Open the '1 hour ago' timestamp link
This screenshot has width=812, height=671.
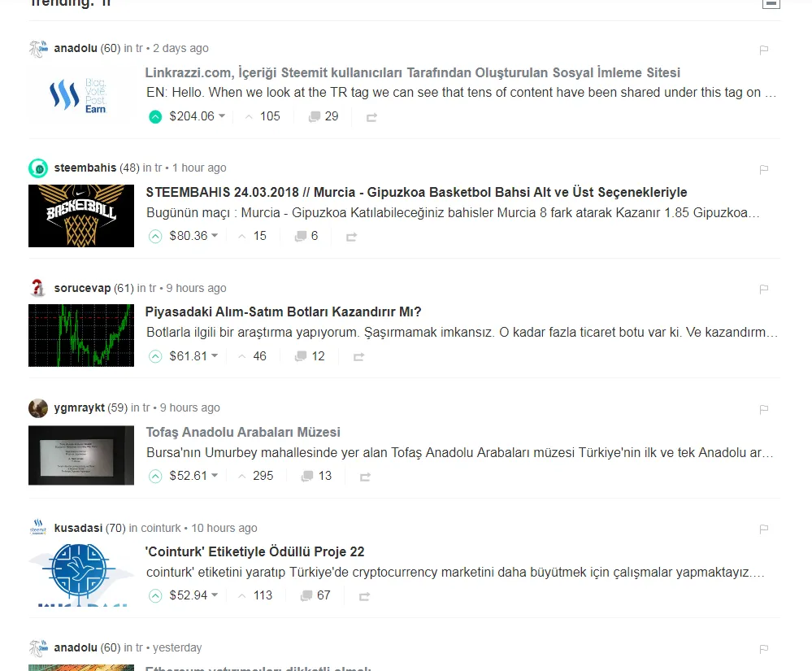click(199, 168)
